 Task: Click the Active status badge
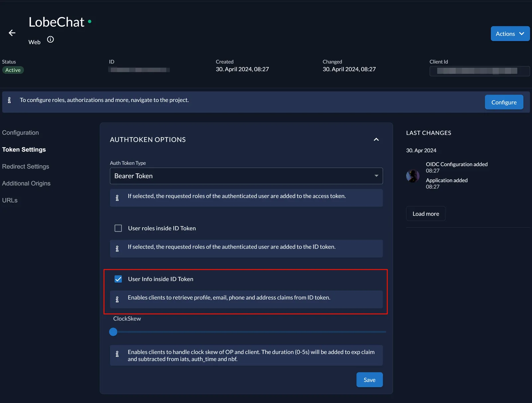(13, 70)
